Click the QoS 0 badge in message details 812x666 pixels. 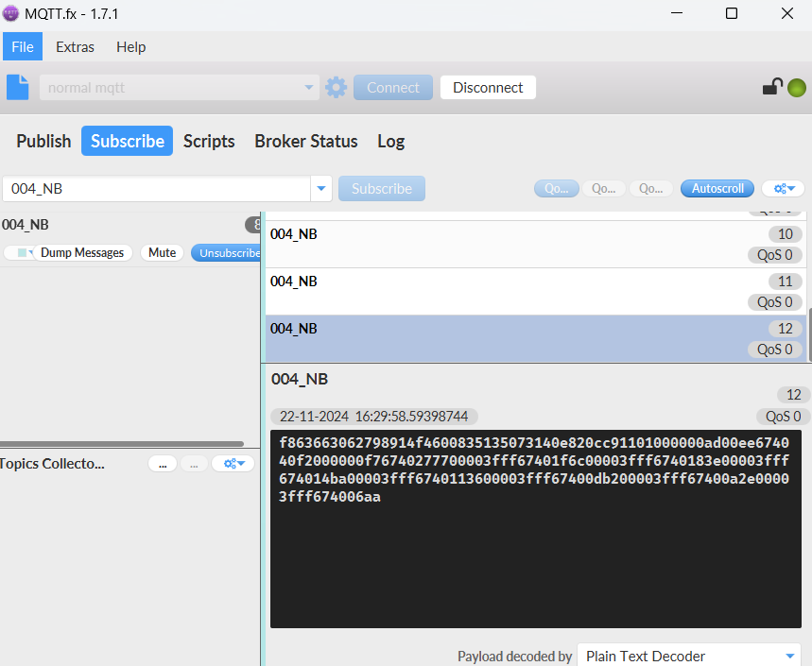(783, 417)
